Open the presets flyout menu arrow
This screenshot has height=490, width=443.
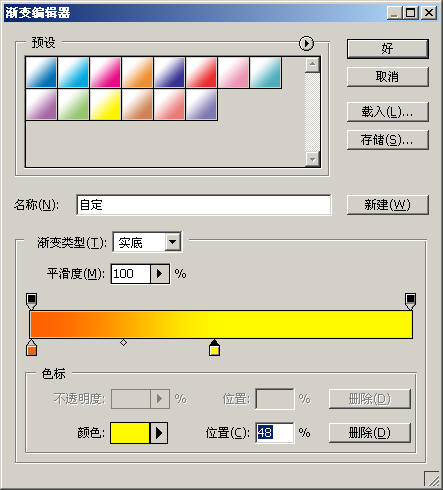pos(306,43)
